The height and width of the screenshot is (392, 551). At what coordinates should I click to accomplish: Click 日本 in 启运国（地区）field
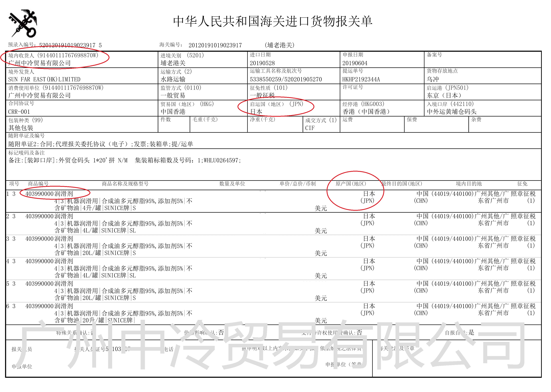(x=256, y=112)
